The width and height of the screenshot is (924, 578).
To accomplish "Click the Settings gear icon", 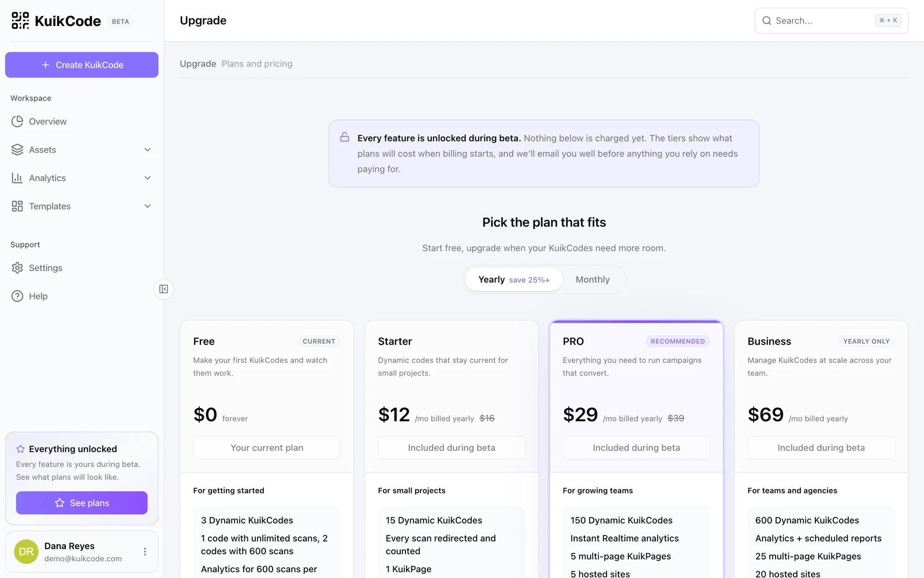I will tap(17, 268).
